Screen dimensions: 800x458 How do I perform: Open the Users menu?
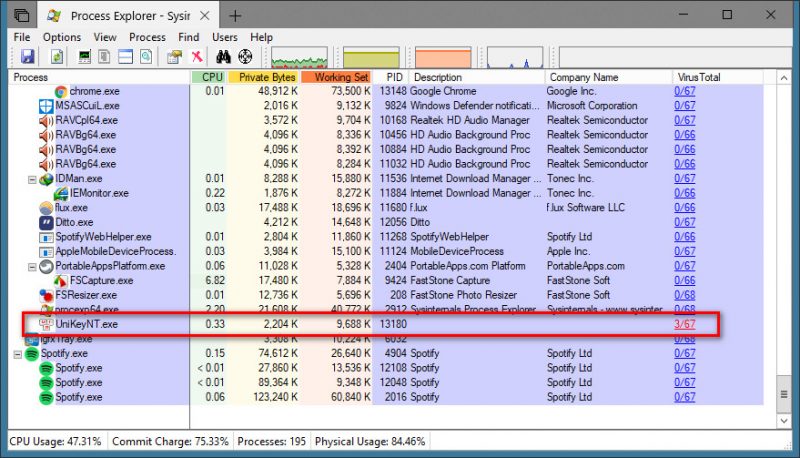224,37
